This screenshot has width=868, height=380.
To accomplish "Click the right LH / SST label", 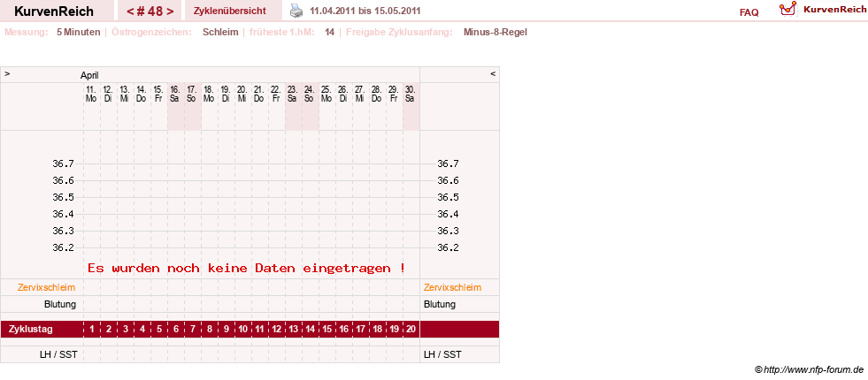I will [442, 354].
